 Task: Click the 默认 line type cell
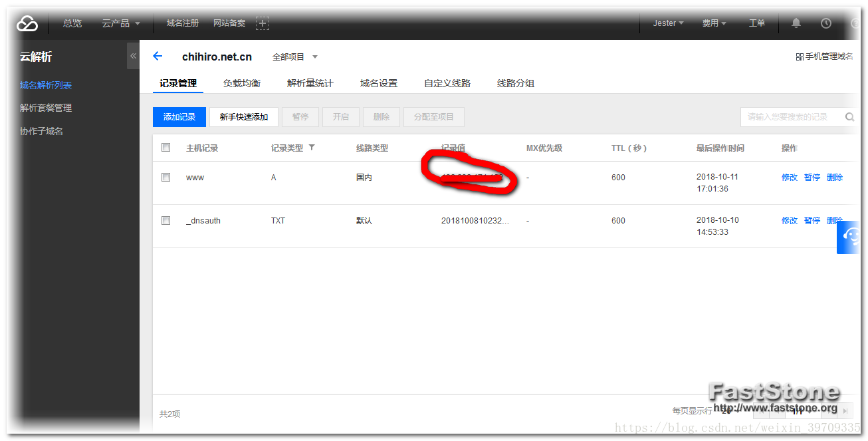pyautogui.click(x=364, y=221)
